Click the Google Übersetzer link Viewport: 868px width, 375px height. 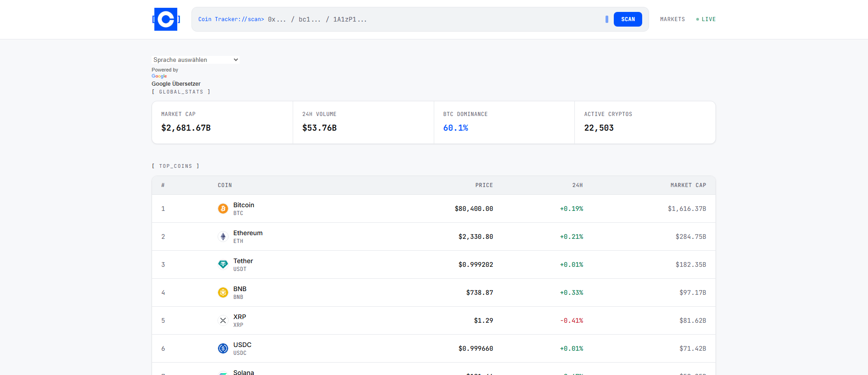pos(176,84)
